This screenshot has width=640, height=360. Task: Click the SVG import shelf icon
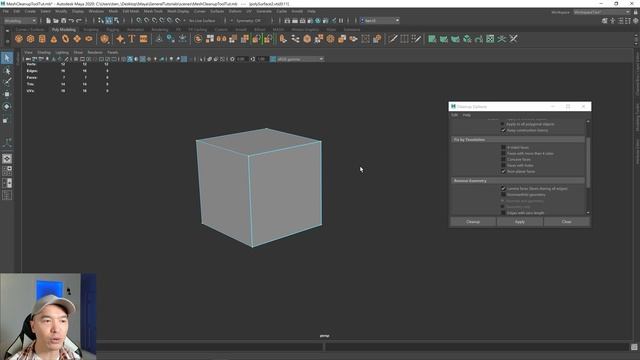(143, 39)
